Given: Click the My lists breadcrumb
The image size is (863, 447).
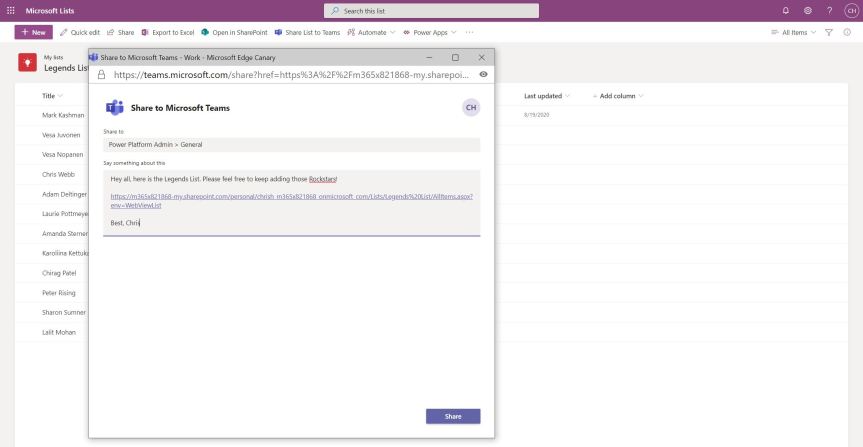Looking at the screenshot, I should click(53, 57).
